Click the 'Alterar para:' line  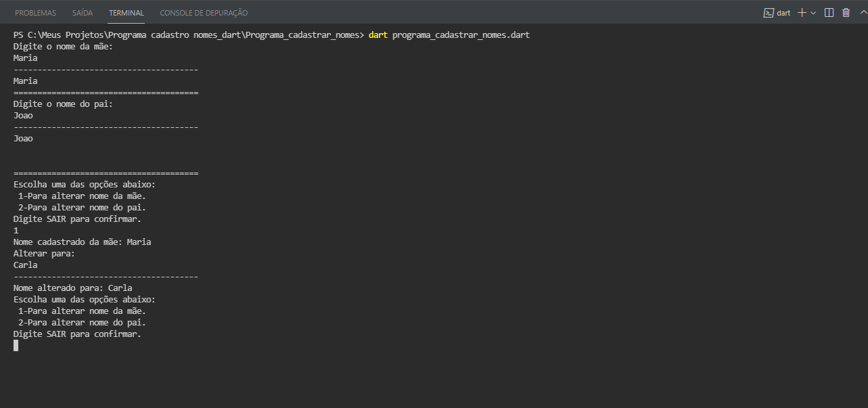(44, 253)
